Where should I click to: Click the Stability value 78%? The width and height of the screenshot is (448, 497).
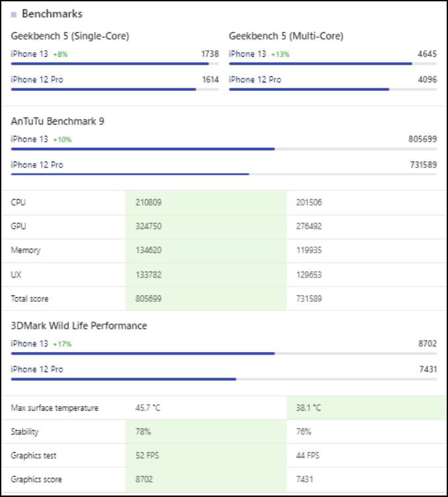143,432
